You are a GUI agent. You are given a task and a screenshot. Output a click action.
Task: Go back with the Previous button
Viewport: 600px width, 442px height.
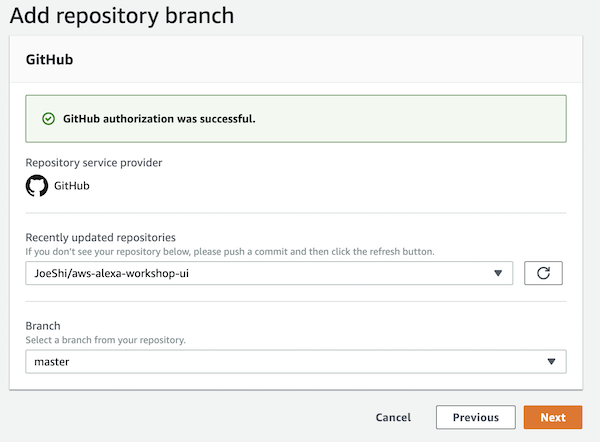476,417
